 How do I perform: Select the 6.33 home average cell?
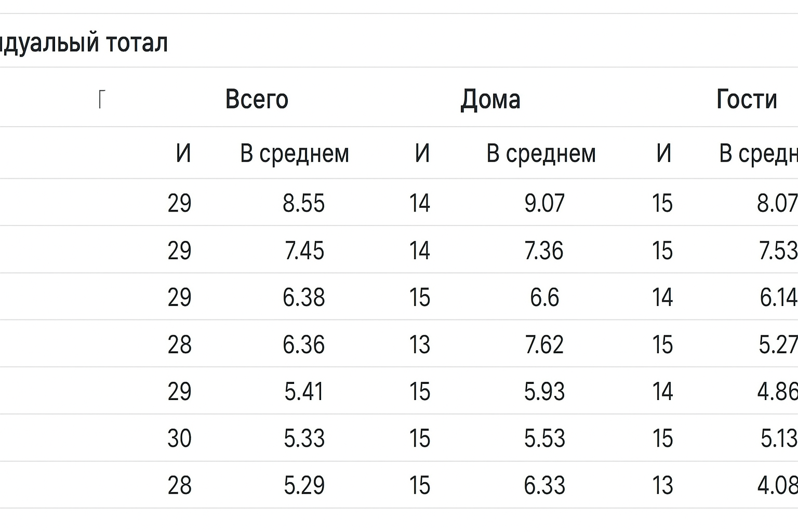click(544, 486)
